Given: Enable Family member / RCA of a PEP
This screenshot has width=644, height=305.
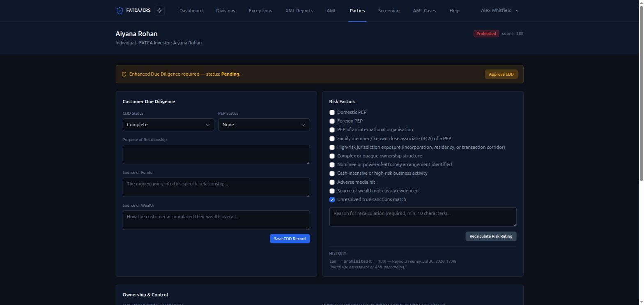Looking at the screenshot, I should [x=332, y=139].
